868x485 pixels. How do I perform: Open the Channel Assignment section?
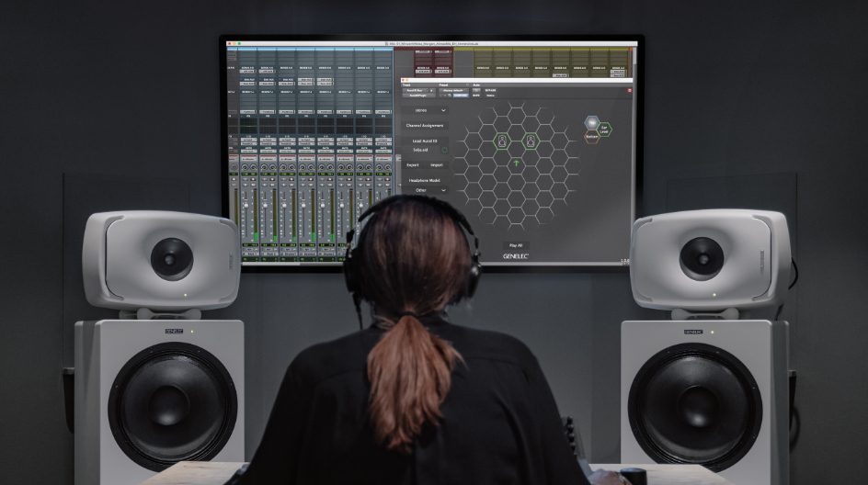(x=425, y=125)
